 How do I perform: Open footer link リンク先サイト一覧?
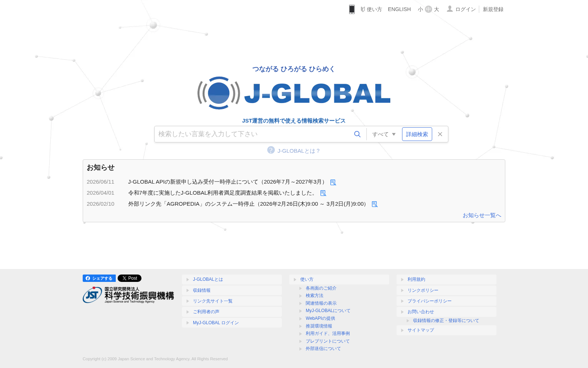coord(232,301)
